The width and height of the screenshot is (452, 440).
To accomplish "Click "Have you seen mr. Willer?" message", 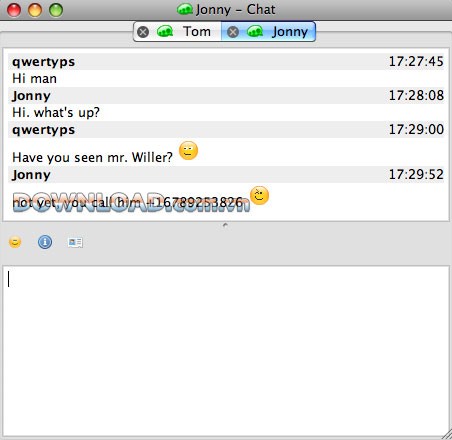I will (93, 157).
